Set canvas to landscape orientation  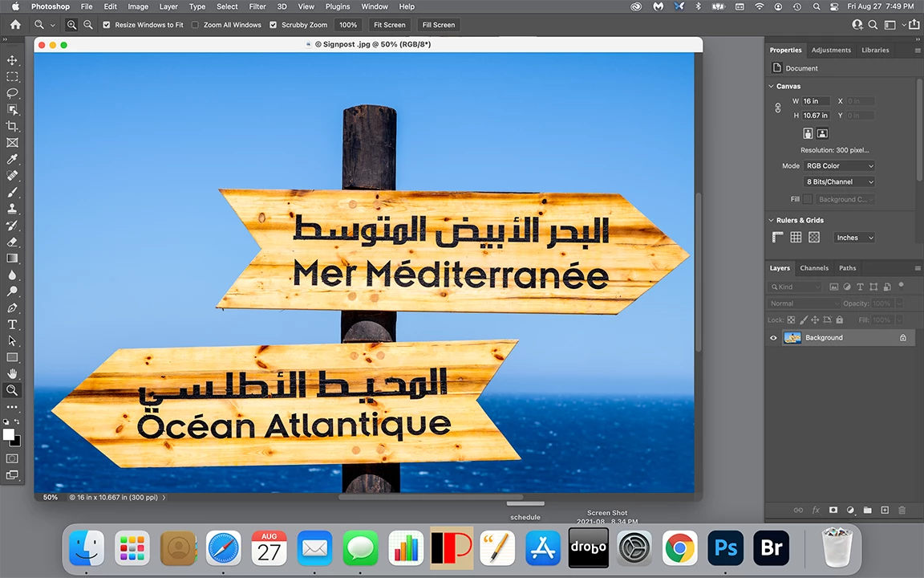click(823, 133)
